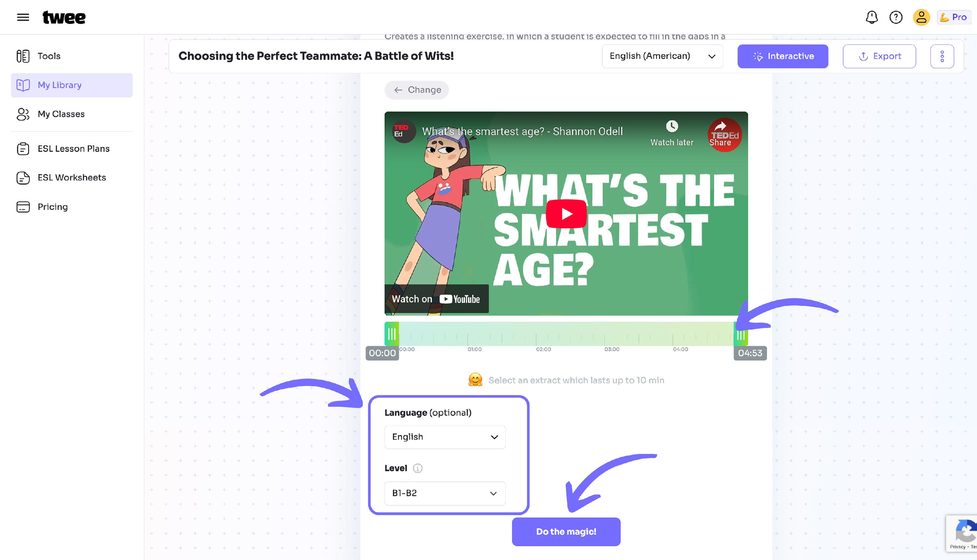
Task: Click the Level info icon
Action: pyautogui.click(x=417, y=468)
